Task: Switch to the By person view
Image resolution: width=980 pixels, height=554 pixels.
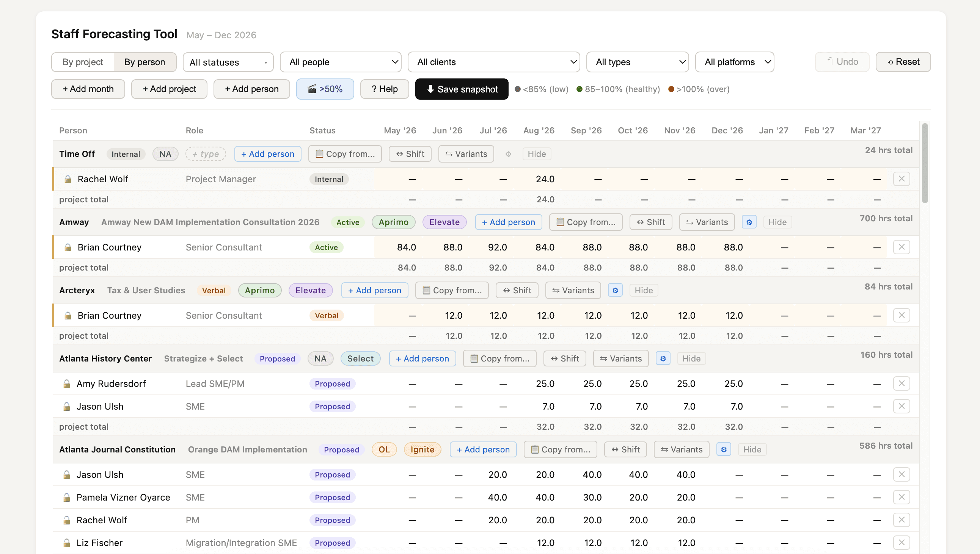Action: [144, 62]
